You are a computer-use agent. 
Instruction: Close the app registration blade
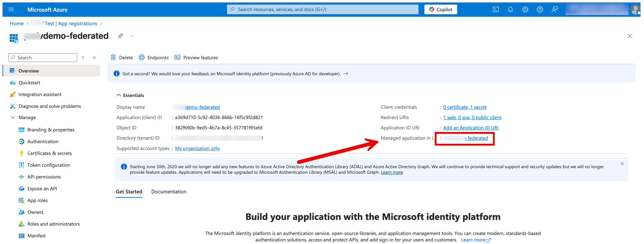pos(630,36)
